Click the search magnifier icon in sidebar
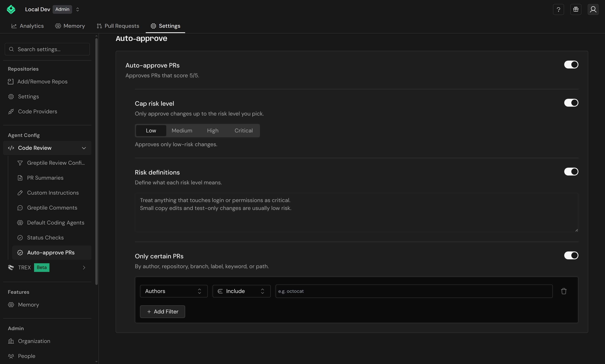 pos(11,49)
